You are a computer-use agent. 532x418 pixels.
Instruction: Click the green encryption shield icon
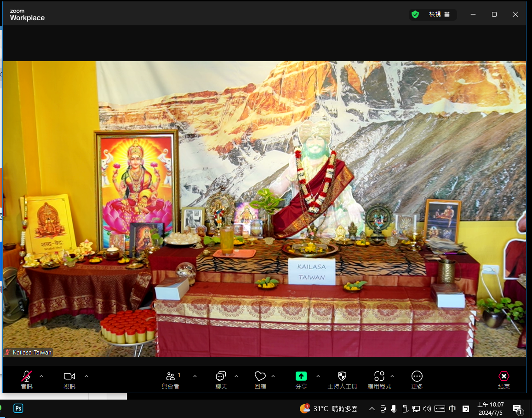(x=415, y=14)
